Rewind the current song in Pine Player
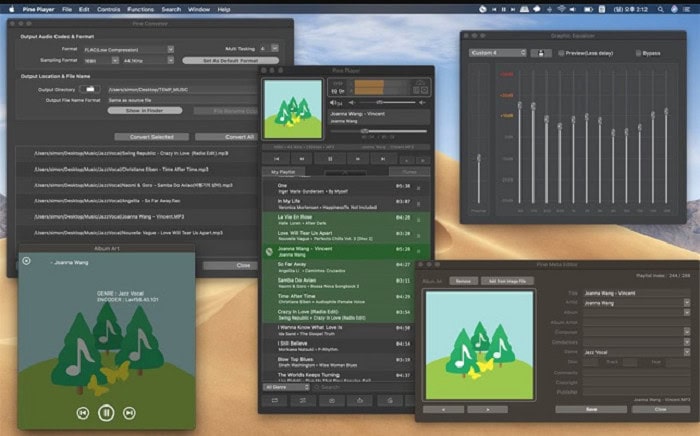 click(302, 158)
